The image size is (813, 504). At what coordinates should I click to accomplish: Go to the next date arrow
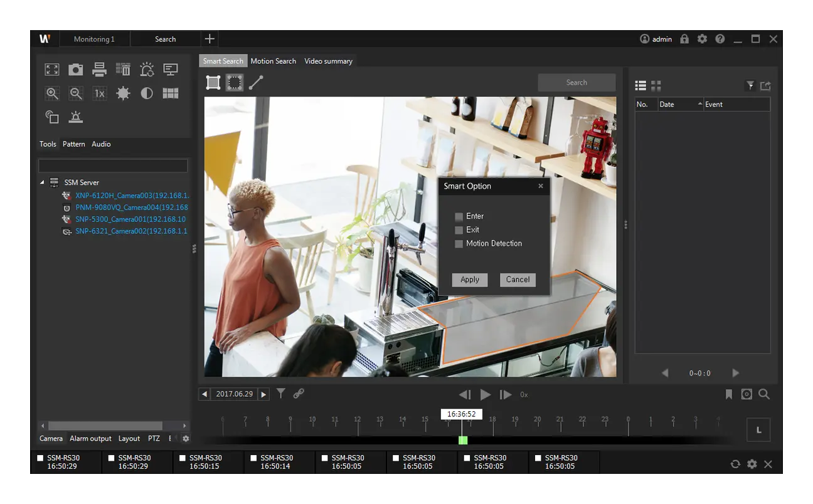click(264, 394)
